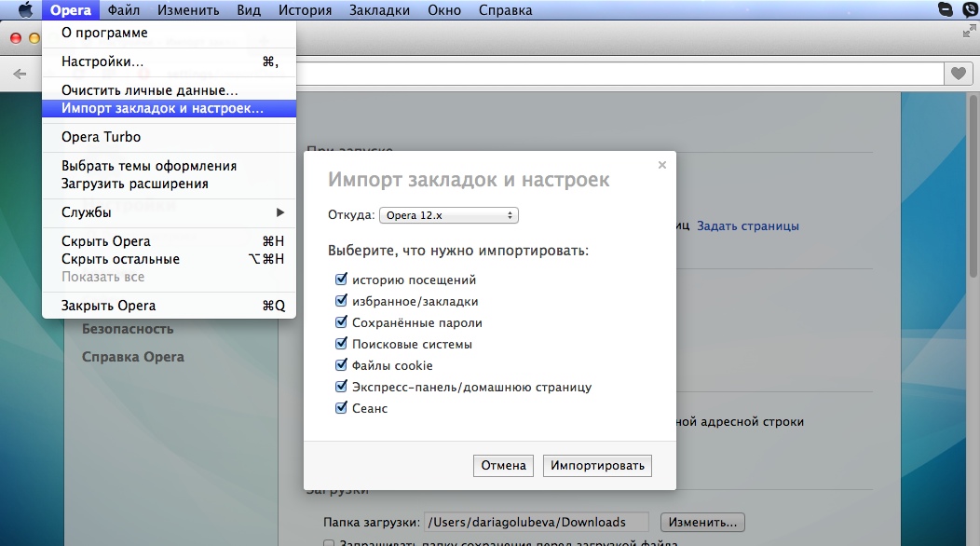
Task: Select 'Очистить личные данные…'
Action: coord(169,90)
